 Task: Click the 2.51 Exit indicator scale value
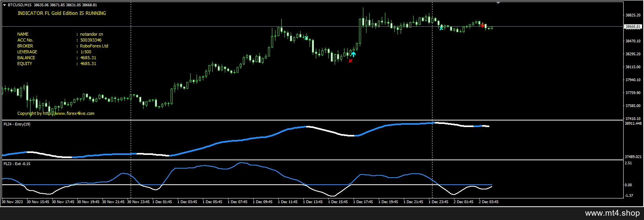coord(628,163)
